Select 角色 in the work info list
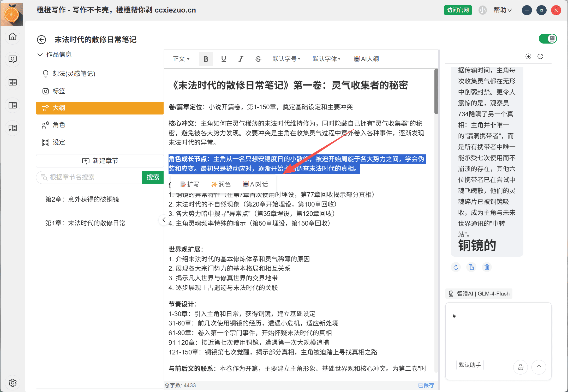Viewport: 568px width, 392px height. (x=59, y=125)
